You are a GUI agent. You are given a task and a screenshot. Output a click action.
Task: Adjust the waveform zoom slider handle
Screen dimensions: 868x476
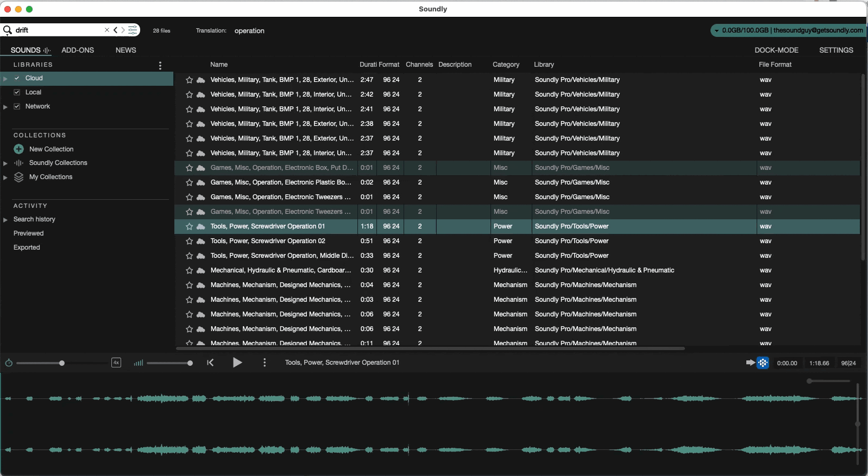click(x=809, y=381)
